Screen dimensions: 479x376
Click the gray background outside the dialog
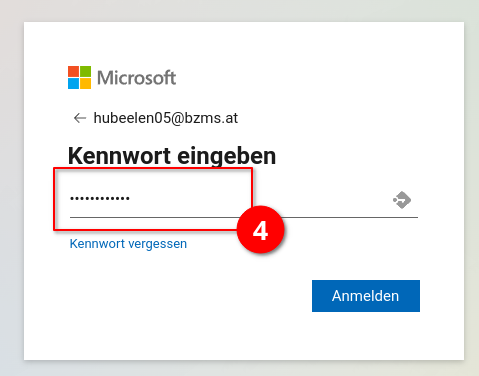[x=12, y=200]
